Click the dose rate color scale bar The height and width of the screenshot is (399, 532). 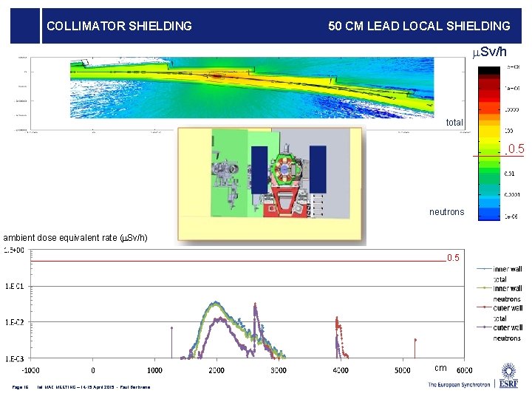(489, 143)
